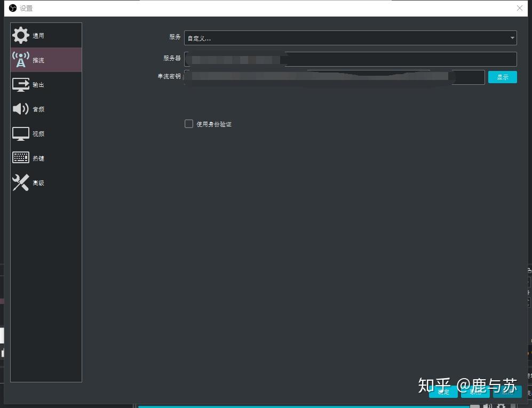Enable the 使用身份验证 checkbox

[189, 124]
